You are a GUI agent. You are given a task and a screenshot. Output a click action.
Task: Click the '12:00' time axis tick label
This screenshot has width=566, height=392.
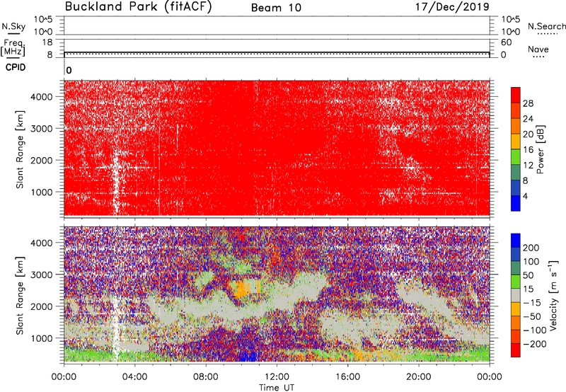277,377
